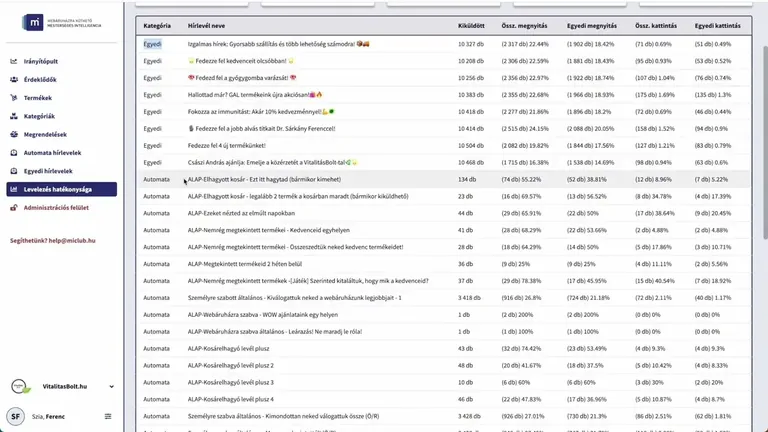768x432 pixels.
Task: Click the Egyedi hírlevelek icon
Action: coord(14,171)
